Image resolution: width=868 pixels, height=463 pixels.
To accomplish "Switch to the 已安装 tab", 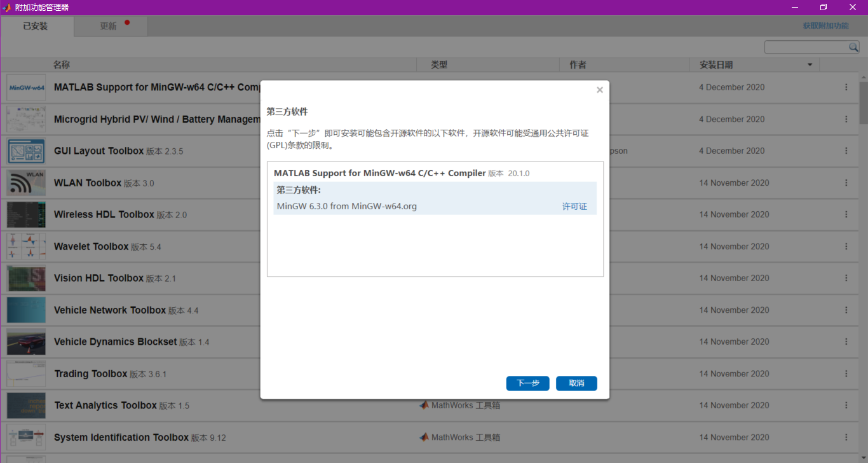I will 37,26.
